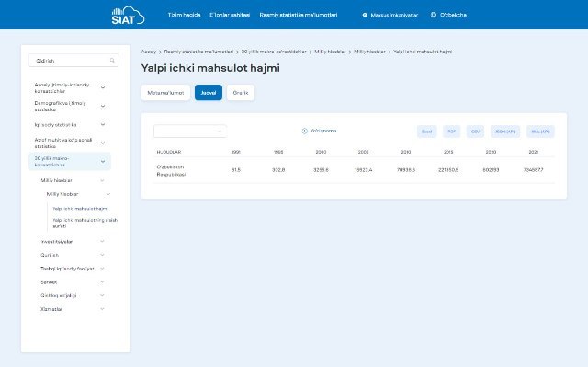Open the JSON (API) export

click(x=505, y=132)
